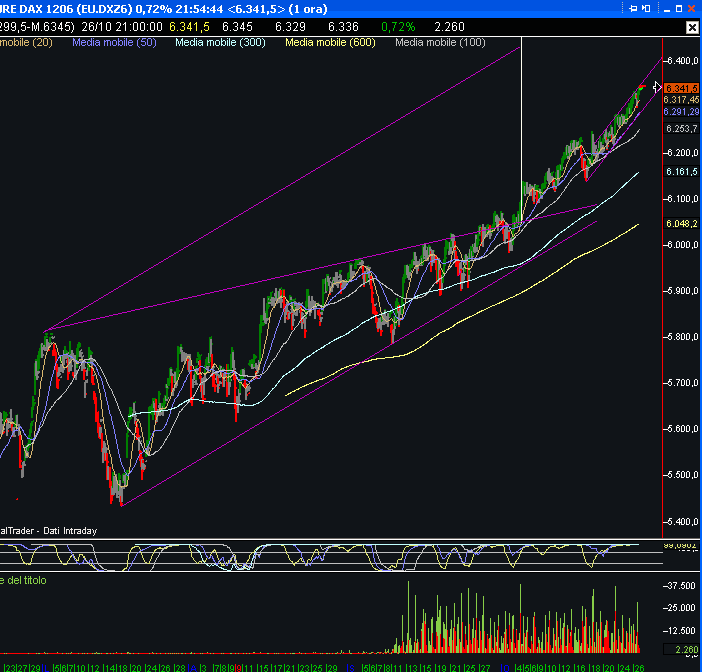Select the Media mobile (600) legend label

[330, 43]
